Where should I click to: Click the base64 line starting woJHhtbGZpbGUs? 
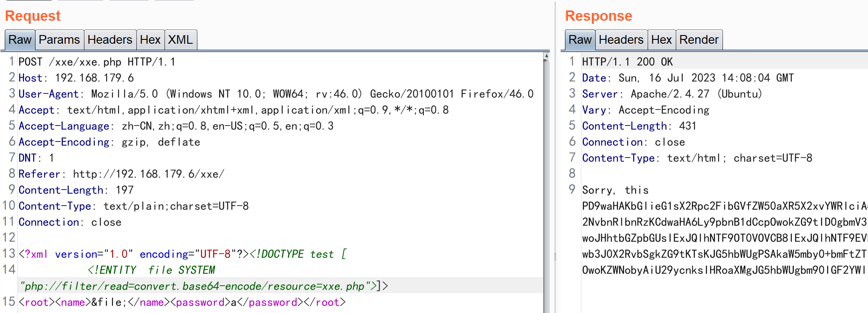click(725, 238)
